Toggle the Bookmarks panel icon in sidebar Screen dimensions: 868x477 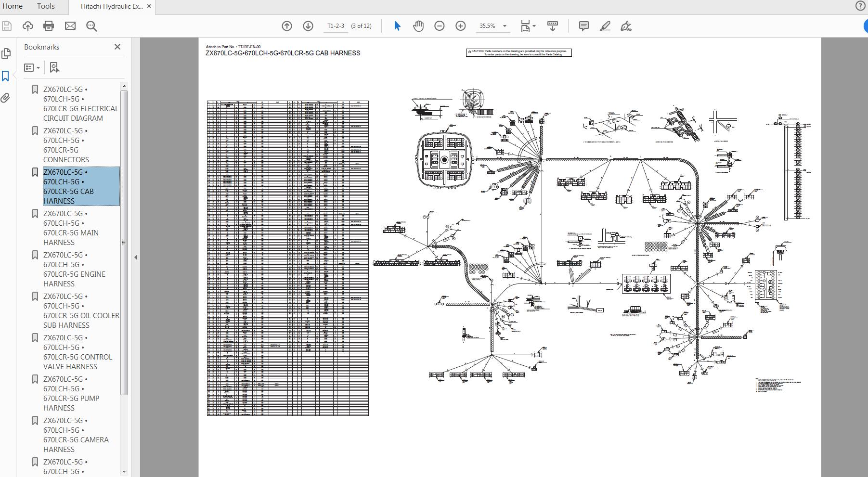(x=6, y=76)
